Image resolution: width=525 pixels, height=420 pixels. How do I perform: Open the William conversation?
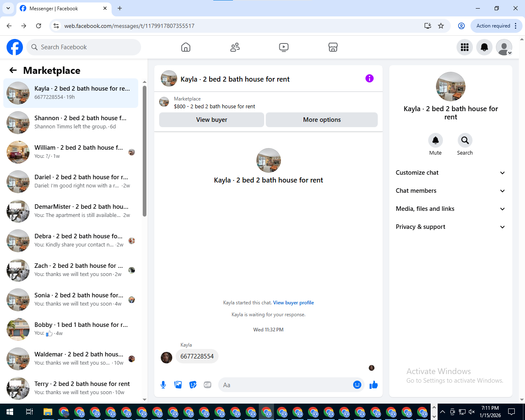pyautogui.click(x=71, y=152)
